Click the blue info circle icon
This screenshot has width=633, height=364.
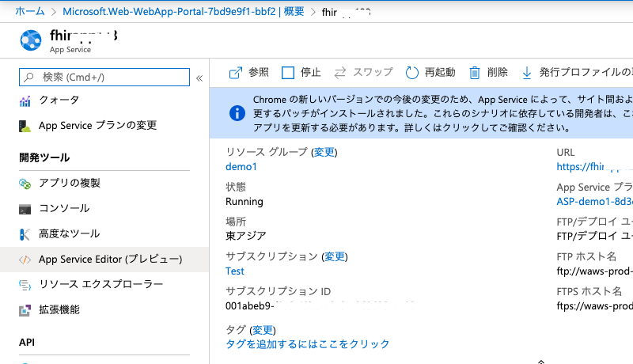(x=237, y=113)
